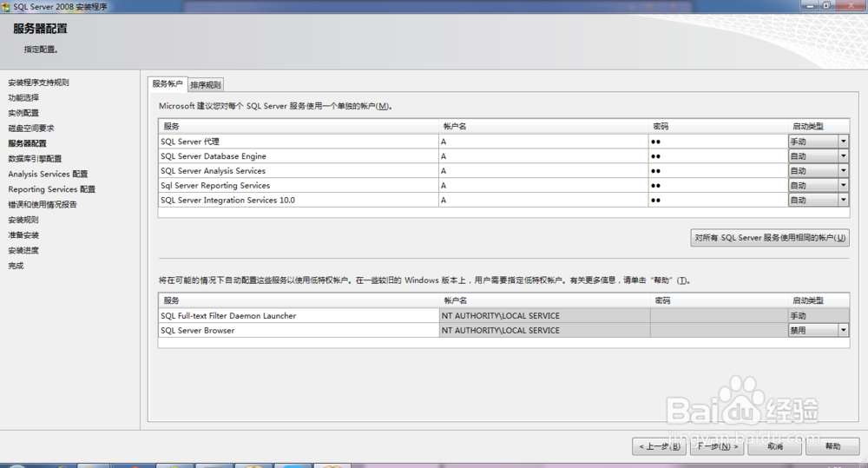The height and width of the screenshot is (468, 868).
Task: Open startup type dropdown for SQL Server Database Engine
Action: 844,156
